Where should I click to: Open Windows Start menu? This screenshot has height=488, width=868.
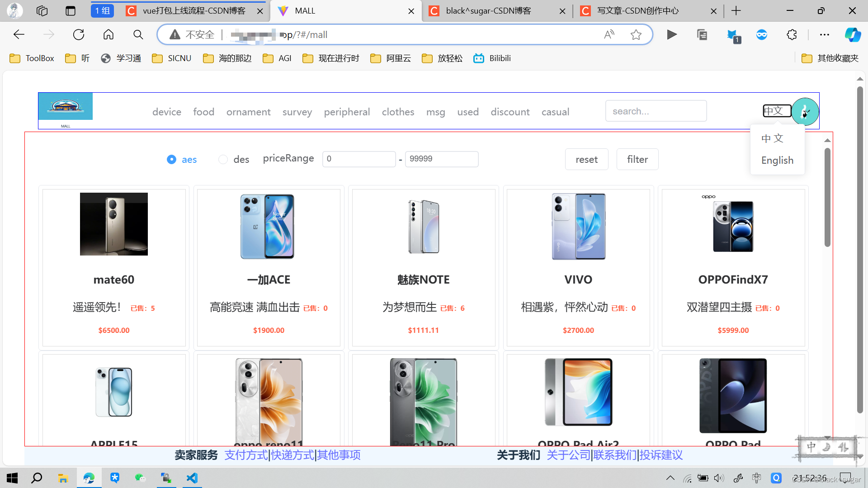(x=12, y=478)
